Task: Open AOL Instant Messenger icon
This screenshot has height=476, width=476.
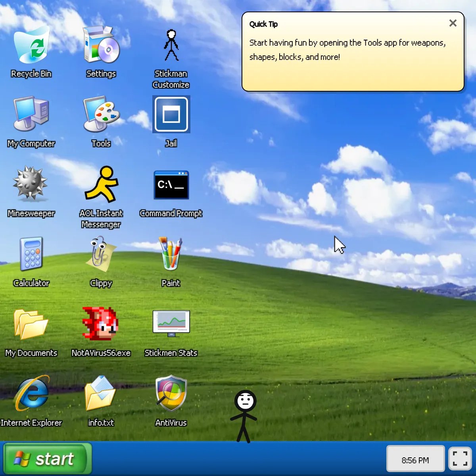Action: tap(101, 184)
